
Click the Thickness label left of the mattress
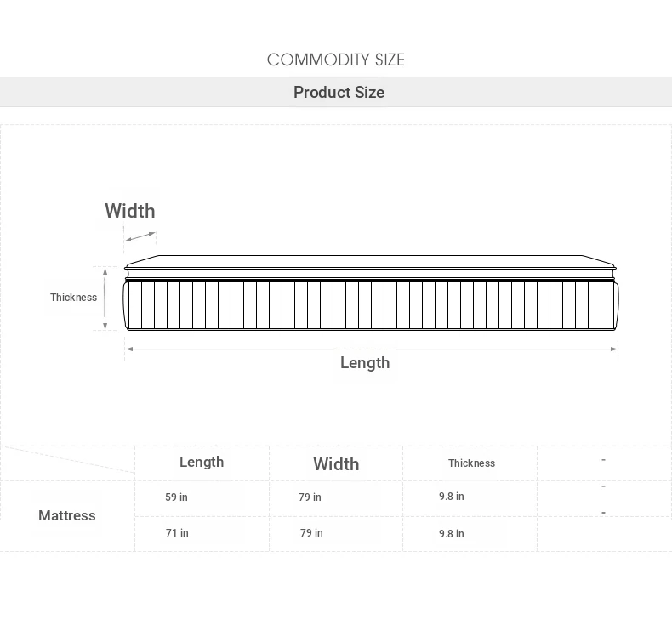tap(73, 298)
